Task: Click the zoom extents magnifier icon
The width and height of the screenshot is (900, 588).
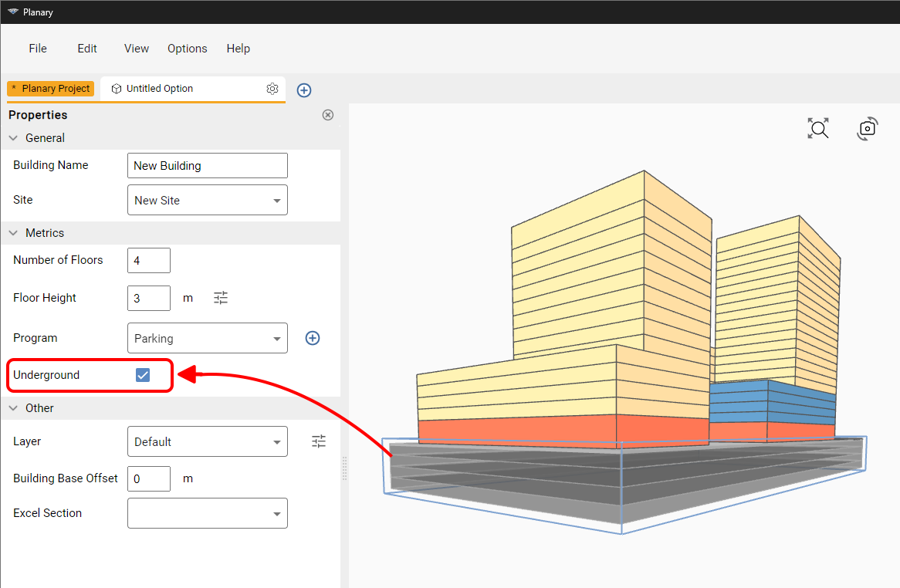Action: coord(818,128)
